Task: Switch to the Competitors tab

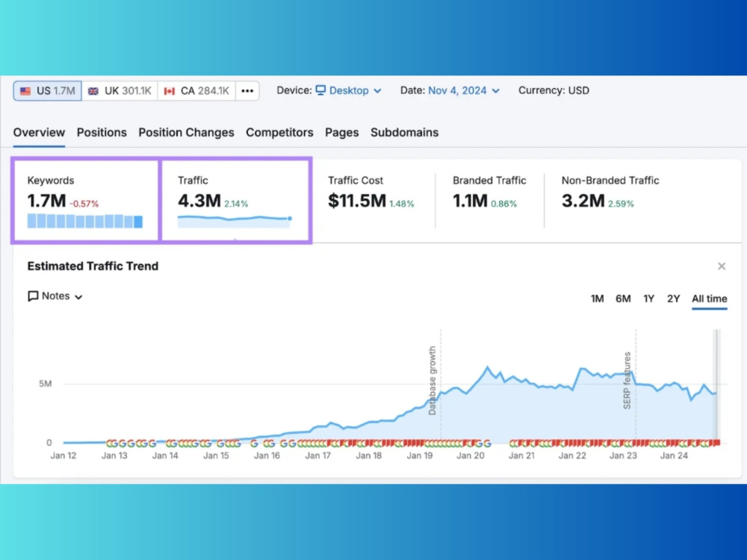Action: pyautogui.click(x=279, y=132)
